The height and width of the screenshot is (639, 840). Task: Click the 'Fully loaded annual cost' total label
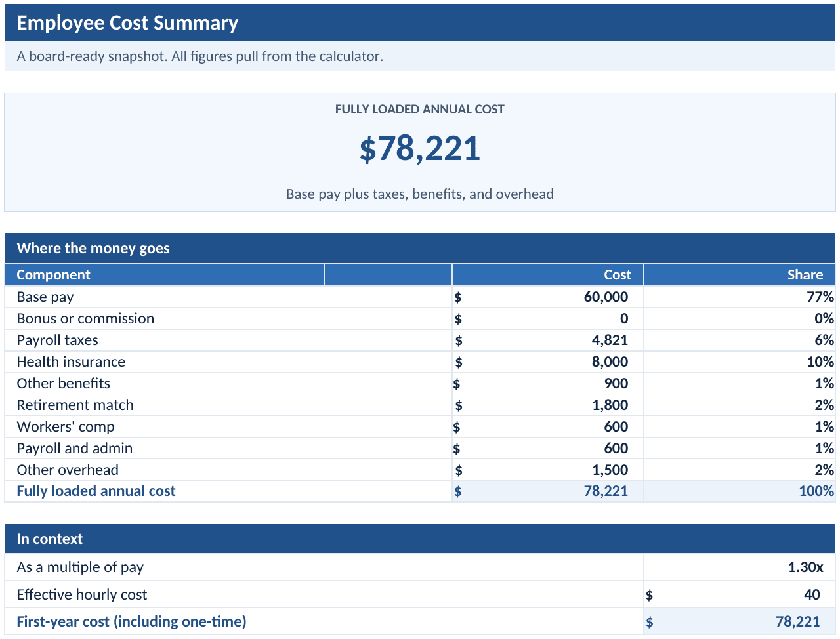coord(96,491)
